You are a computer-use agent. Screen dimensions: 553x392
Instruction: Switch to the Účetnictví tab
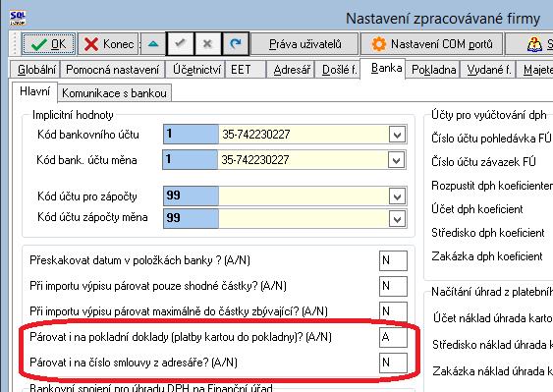pos(196,70)
